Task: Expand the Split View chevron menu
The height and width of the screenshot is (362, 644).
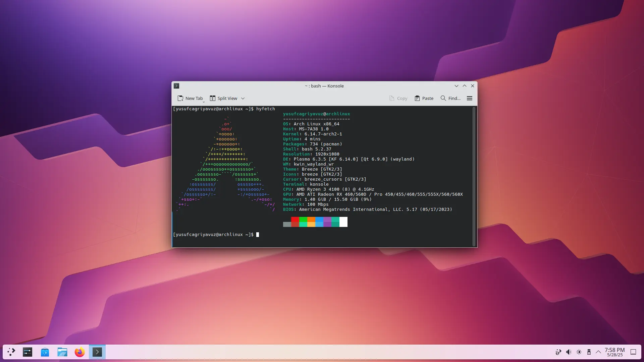Action: (243, 99)
